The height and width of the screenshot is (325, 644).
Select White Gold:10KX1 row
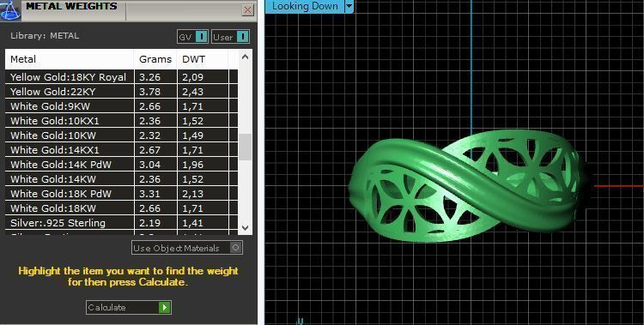click(x=122, y=121)
